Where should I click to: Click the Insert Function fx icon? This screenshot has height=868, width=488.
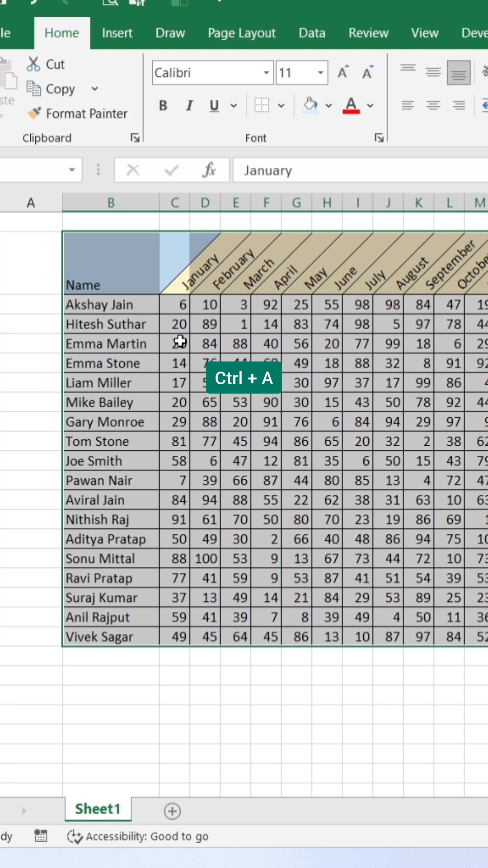pos(209,170)
